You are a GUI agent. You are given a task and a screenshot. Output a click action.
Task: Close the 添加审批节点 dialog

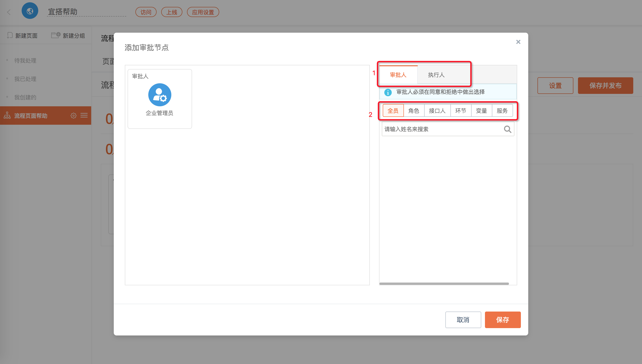[x=518, y=42]
